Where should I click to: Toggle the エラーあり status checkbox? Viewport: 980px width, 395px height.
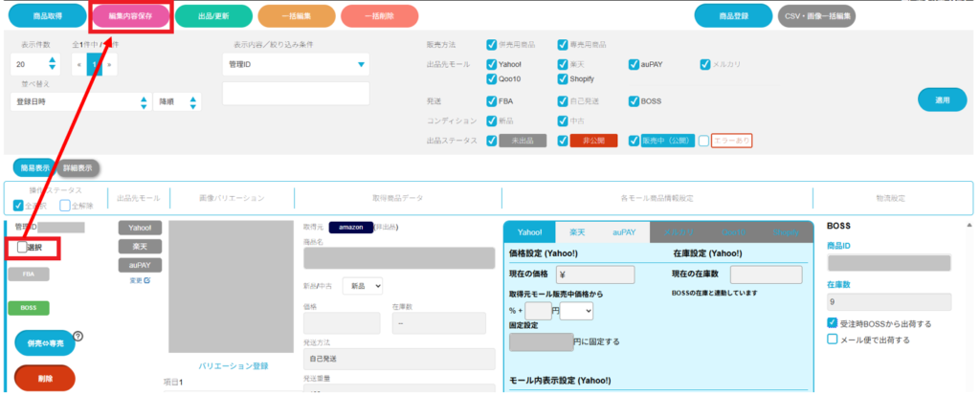coord(704,141)
